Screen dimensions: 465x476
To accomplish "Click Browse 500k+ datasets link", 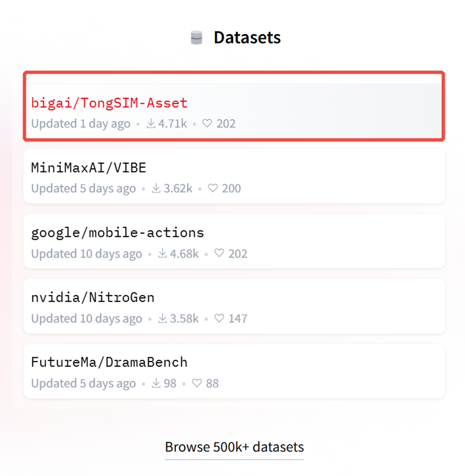I will [x=234, y=447].
